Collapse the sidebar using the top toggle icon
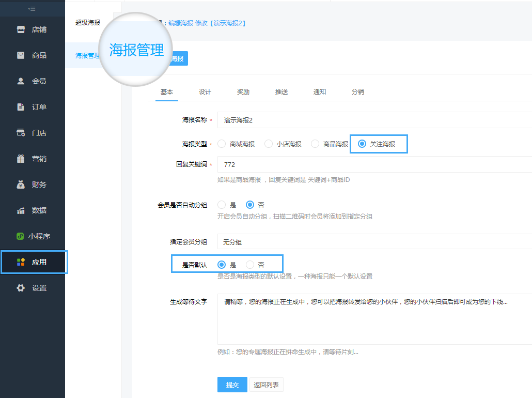 (32, 9)
